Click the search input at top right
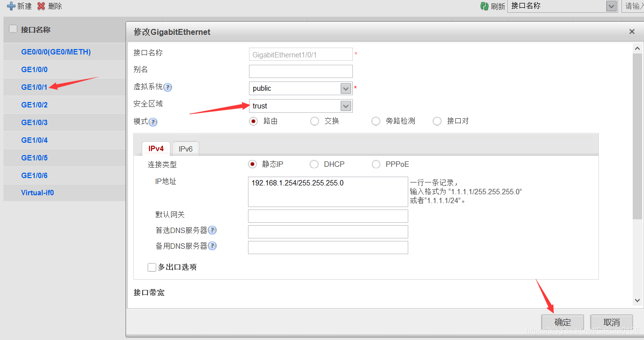Image resolution: width=644 pixels, height=340 pixels. [x=633, y=6]
